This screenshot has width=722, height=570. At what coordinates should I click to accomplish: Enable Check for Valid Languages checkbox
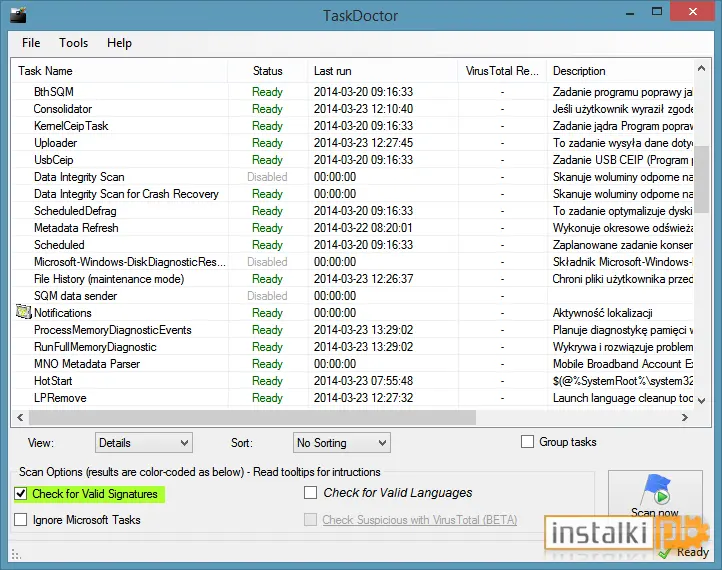pyautogui.click(x=310, y=493)
